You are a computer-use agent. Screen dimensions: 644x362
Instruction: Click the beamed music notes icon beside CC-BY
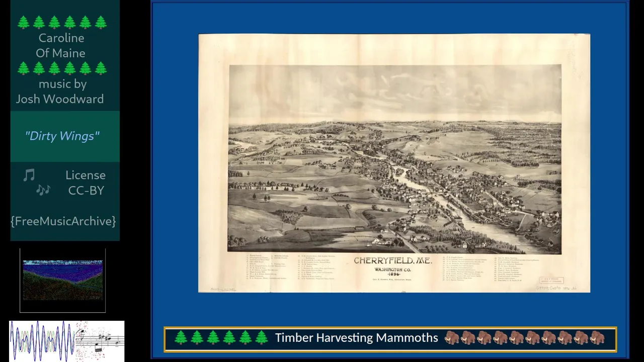point(43,190)
